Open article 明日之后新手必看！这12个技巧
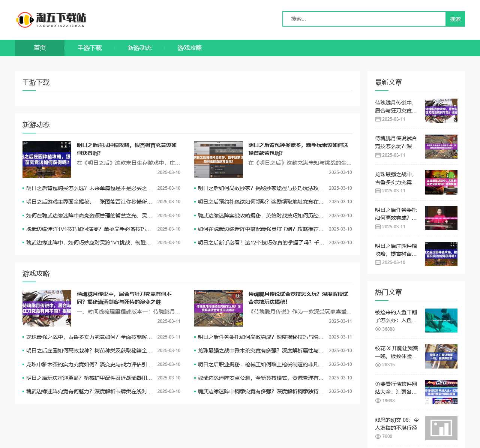 [x=261, y=243]
